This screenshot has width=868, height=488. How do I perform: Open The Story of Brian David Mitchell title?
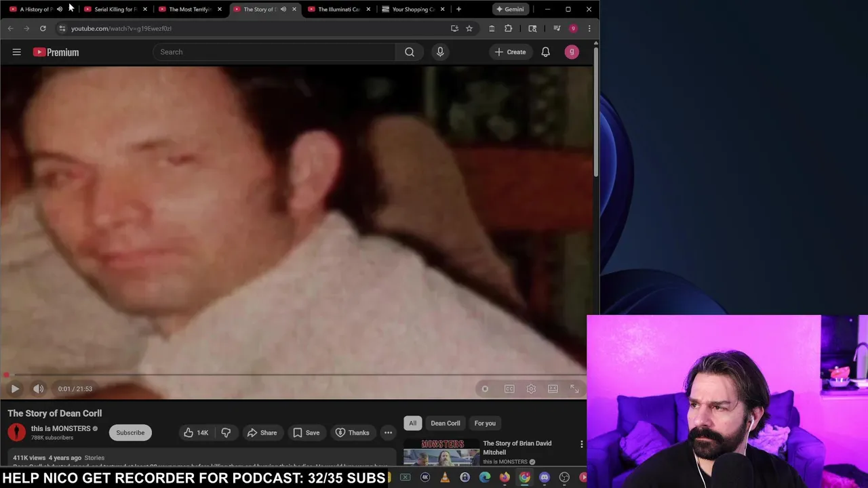point(517,447)
